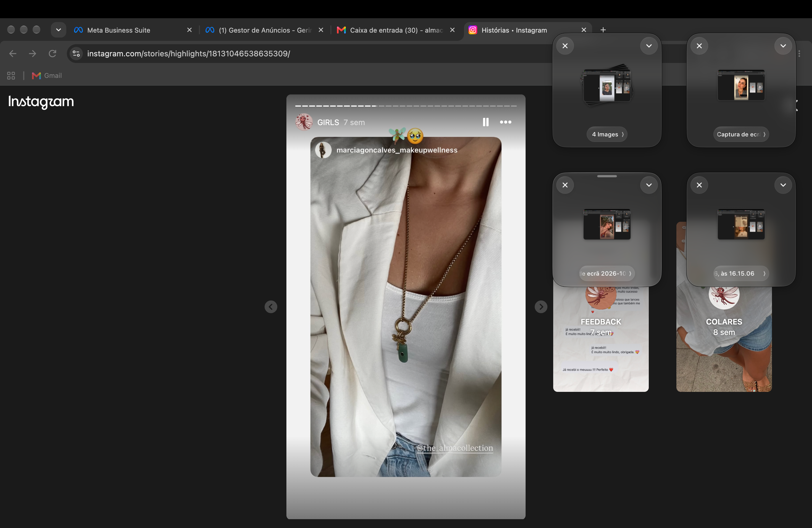
Task: Open the 4 Images label
Action: [607, 134]
